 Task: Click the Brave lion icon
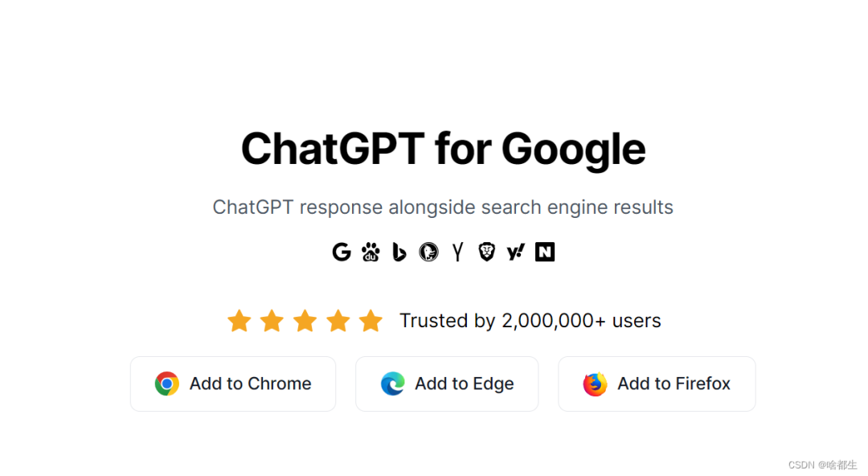click(486, 252)
